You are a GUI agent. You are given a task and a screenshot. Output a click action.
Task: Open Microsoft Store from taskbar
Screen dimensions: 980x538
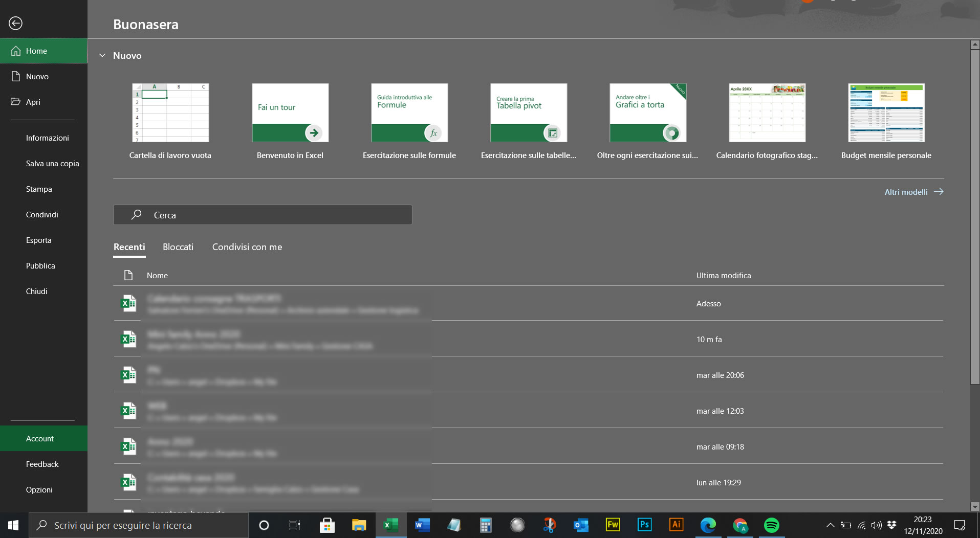[327, 525]
